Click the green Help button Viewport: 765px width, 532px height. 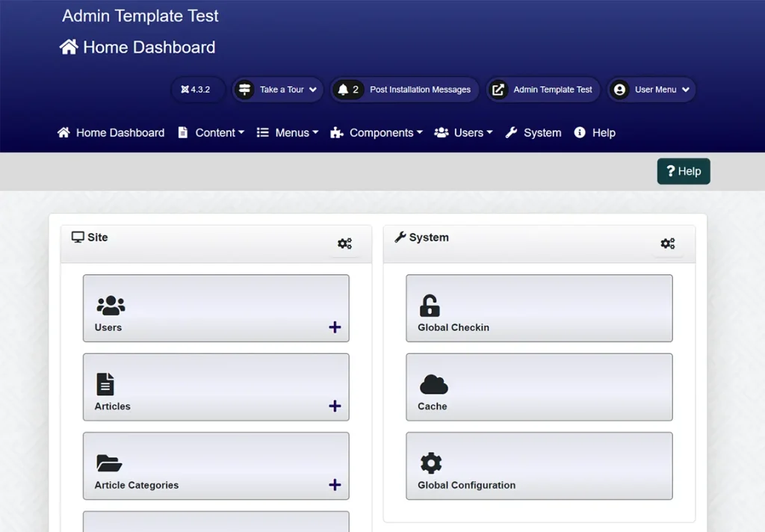[684, 171]
